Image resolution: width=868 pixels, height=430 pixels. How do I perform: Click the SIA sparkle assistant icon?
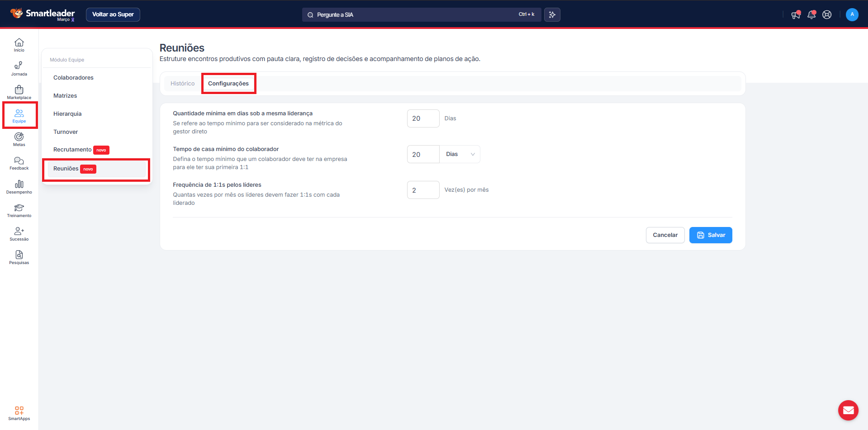click(x=552, y=15)
